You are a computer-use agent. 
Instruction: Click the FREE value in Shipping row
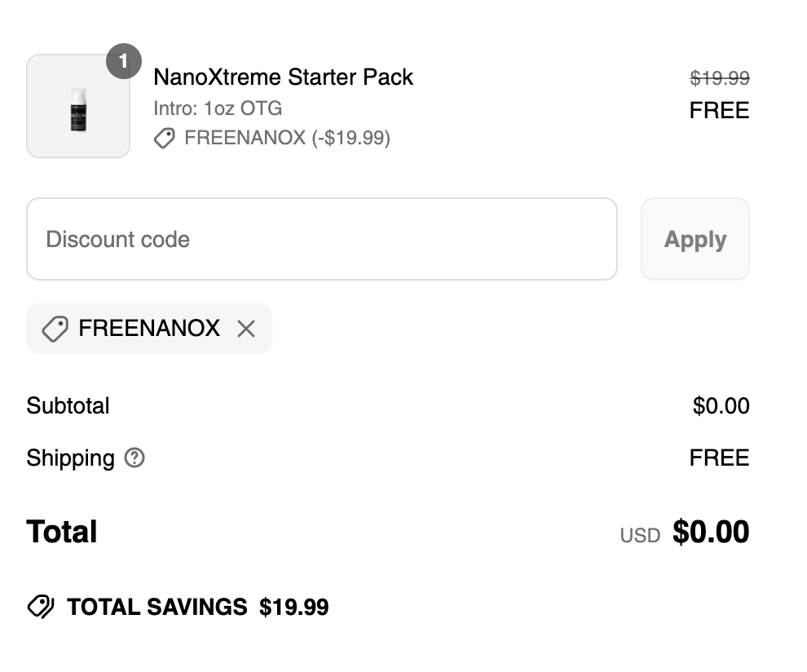click(719, 458)
